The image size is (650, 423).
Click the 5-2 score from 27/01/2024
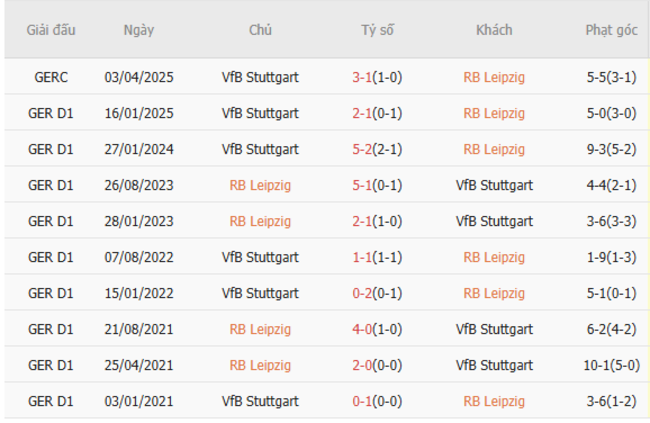[365, 149]
